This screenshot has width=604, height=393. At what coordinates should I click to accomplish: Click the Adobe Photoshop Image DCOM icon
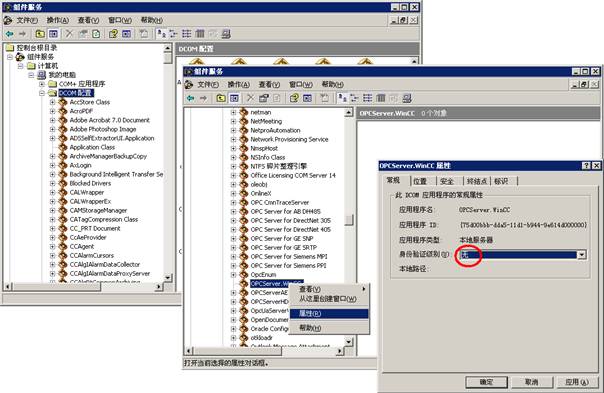(x=63, y=129)
